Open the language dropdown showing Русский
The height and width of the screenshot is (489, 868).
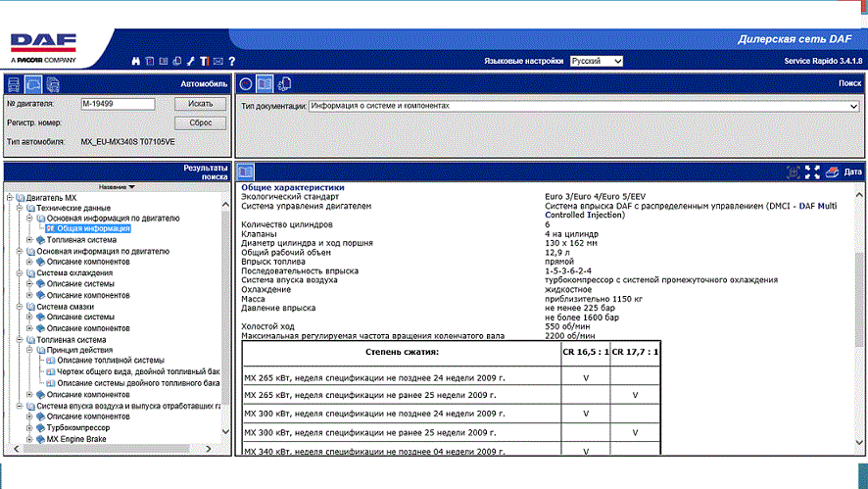(597, 61)
